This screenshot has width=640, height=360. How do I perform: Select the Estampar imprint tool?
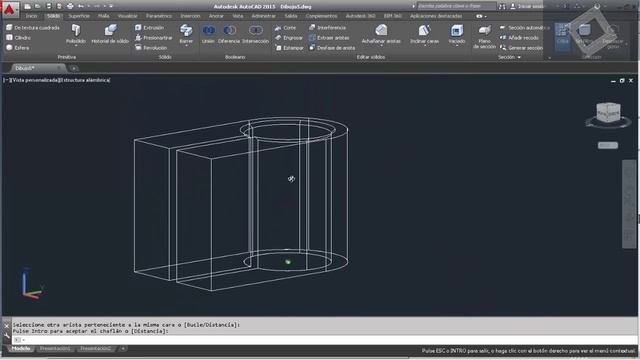tap(289, 48)
